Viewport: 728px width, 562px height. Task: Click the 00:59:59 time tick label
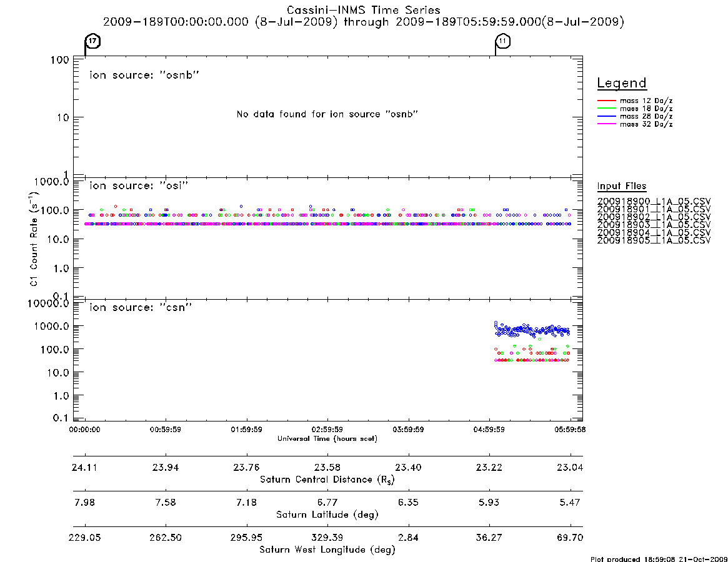[166, 430]
